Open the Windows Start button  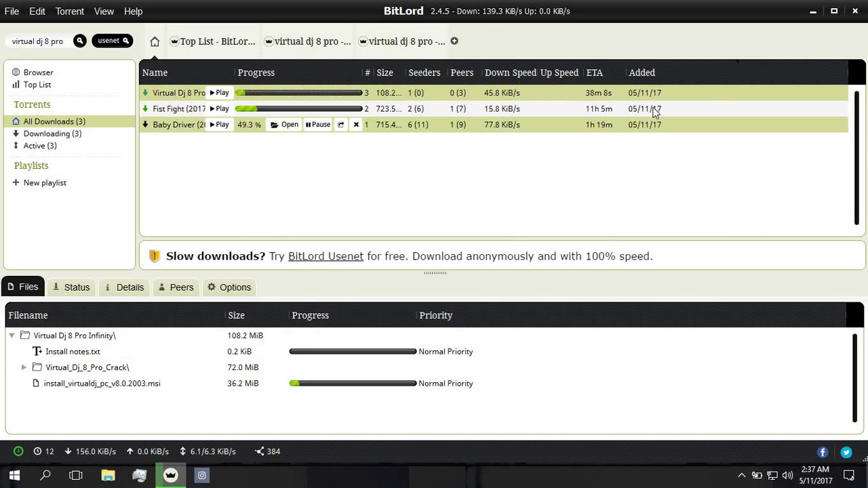point(14,475)
